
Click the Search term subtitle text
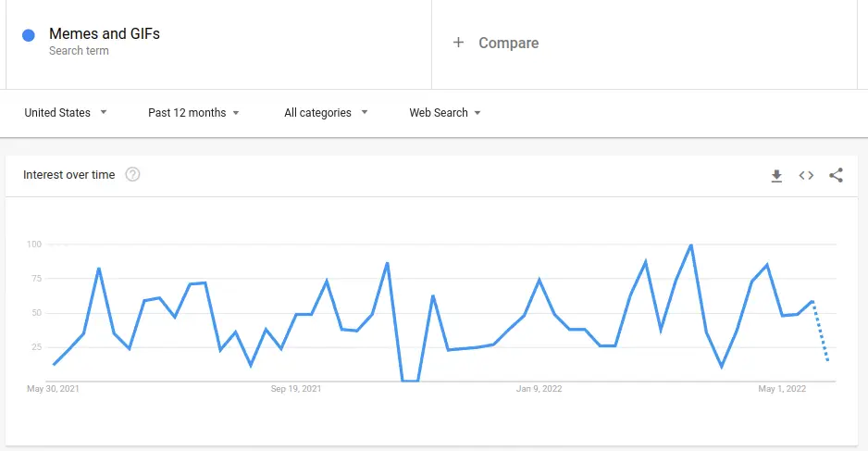(x=80, y=51)
